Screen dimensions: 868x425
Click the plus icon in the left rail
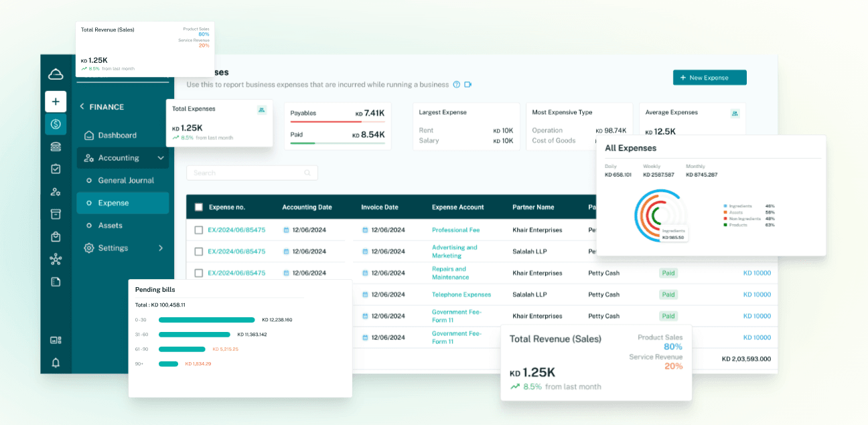pos(56,102)
